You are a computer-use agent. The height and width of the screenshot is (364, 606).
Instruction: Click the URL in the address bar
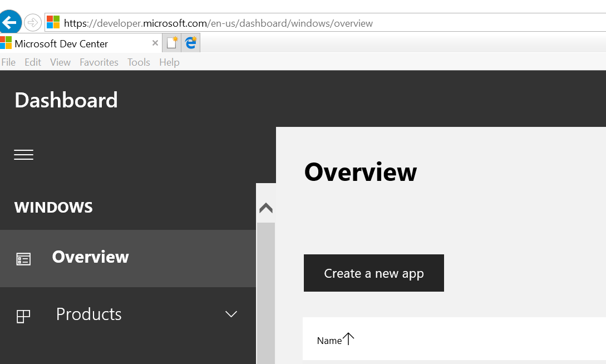click(x=218, y=23)
